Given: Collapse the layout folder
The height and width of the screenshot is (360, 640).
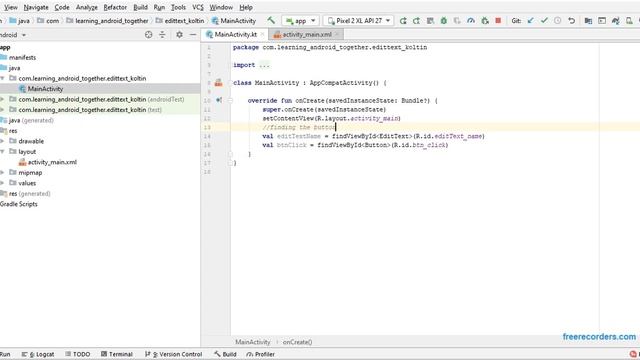Looking at the screenshot, I should (x=2, y=151).
